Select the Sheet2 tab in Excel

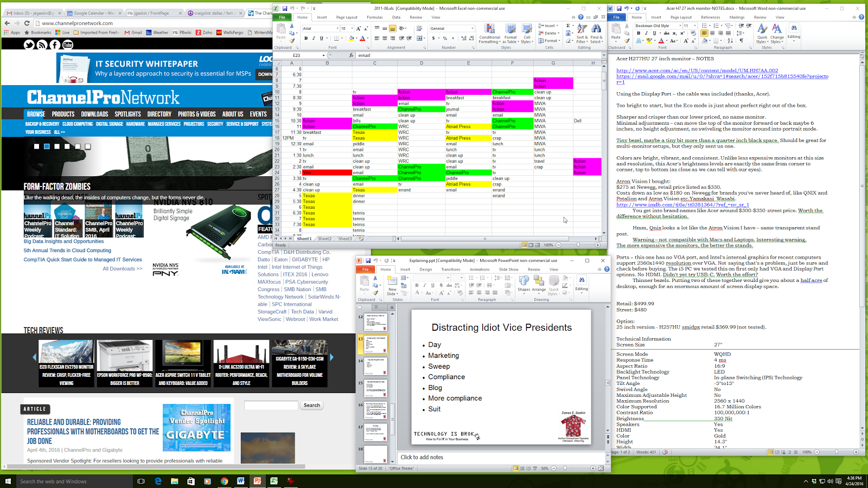(324, 239)
